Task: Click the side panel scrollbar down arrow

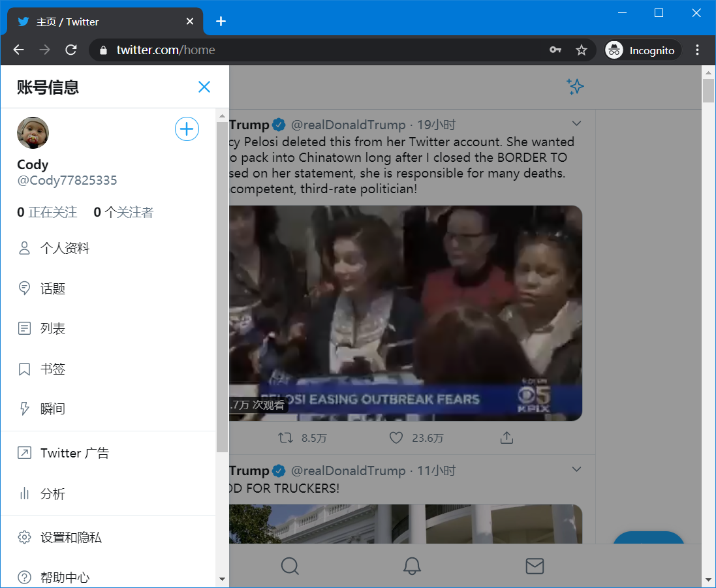Action: (223, 579)
